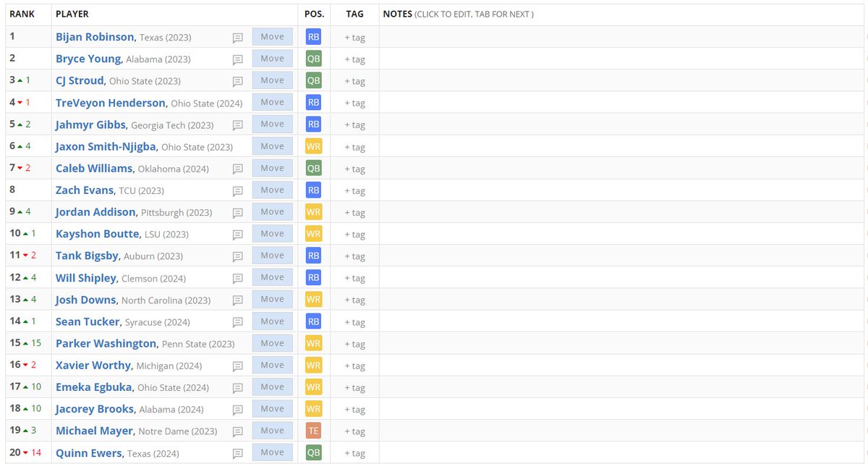Click RB position badge for Bijan Robinson
This screenshot has width=868, height=464.
(313, 37)
